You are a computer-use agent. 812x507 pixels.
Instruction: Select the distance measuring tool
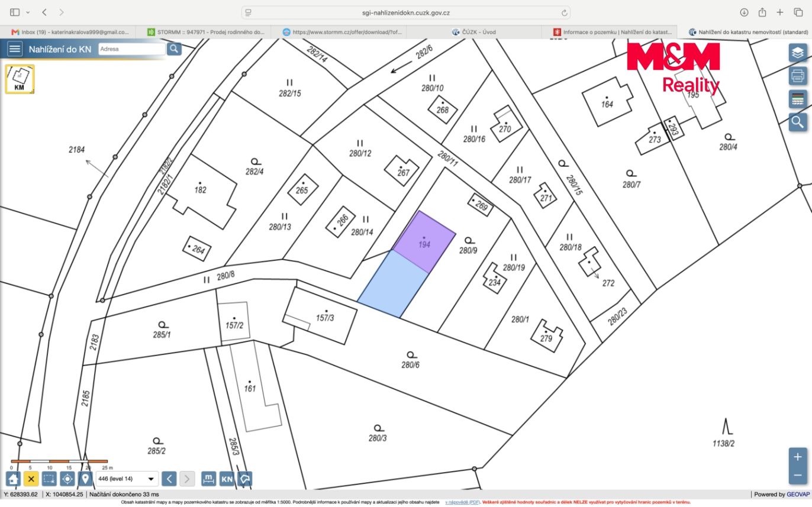tap(208, 479)
